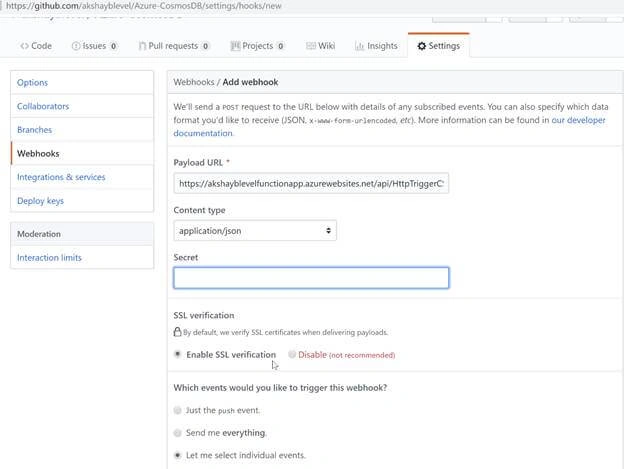
Task: Click the SSL verification heading
Action: click(204, 315)
